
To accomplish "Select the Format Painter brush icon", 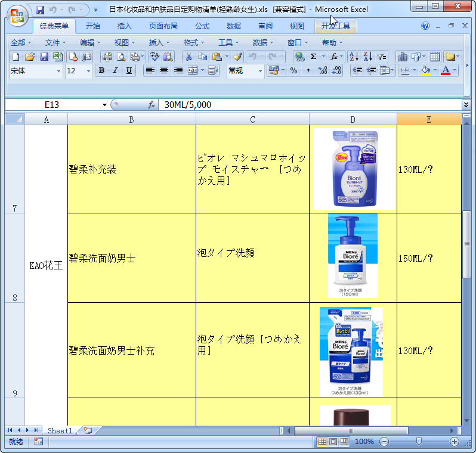I will 237,57.
